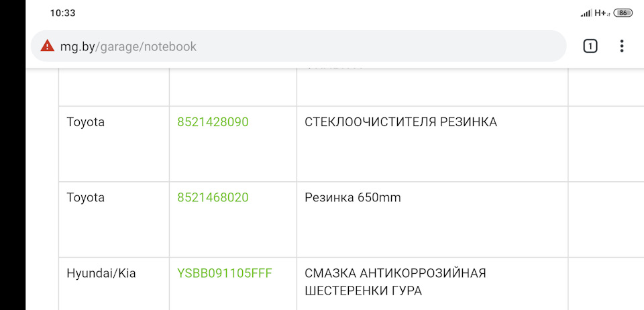Tap the battery icon showing 86

(623, 13)
